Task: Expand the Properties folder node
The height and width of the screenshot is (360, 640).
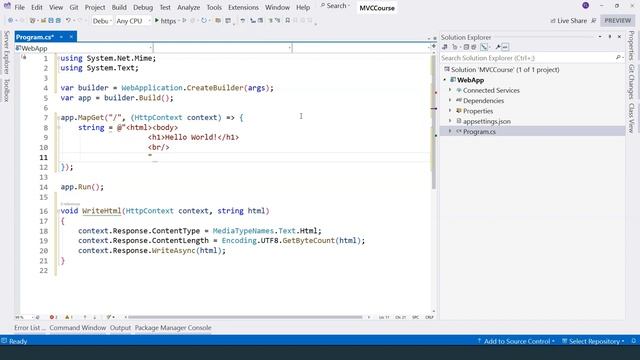Action: click(450, 111)
